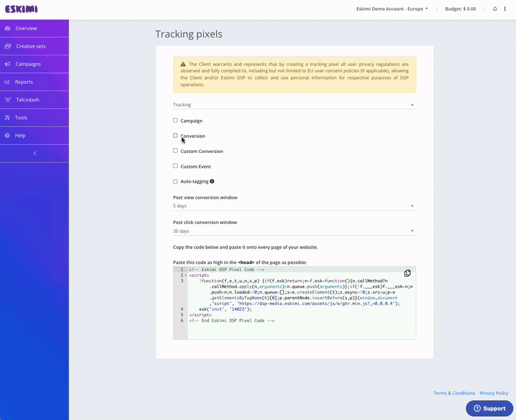Click the Reports chart icon
Image resolution: width=516 pixels, height=420 pixels.
(7, 82)
